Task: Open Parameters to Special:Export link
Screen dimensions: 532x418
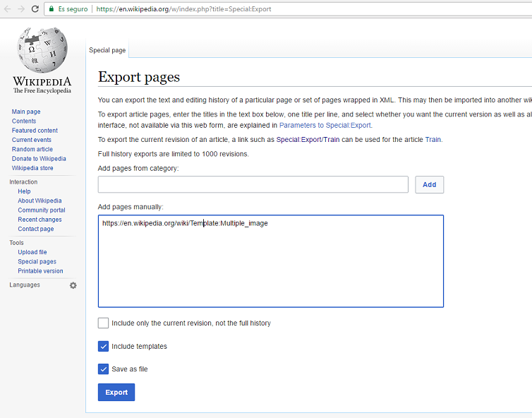Action: pyautogui.click(x=325, y=125)
